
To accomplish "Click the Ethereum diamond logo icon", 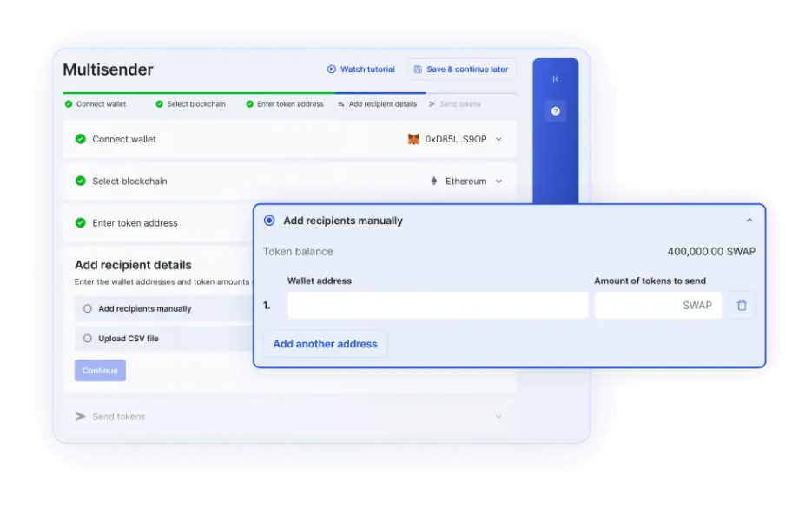I will 434,181.
